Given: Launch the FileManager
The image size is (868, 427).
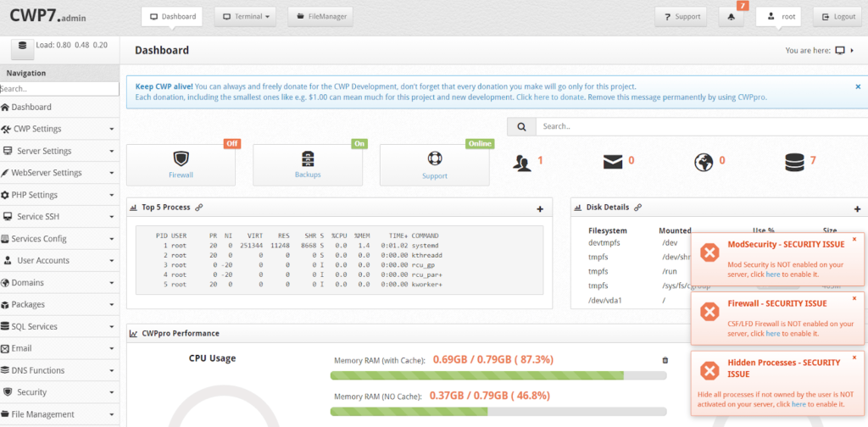Looking at the screenshot, I should pyautogui.click(x=320, y=17).
